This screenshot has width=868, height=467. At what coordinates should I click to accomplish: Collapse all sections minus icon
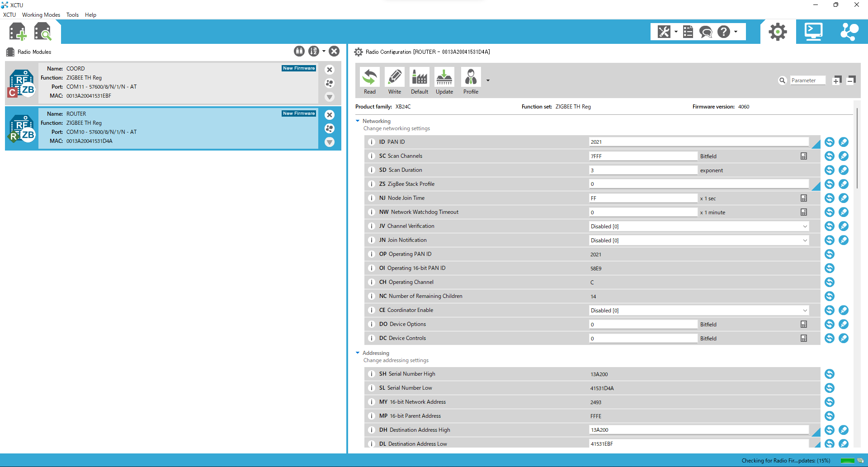(x=851, y=80)
